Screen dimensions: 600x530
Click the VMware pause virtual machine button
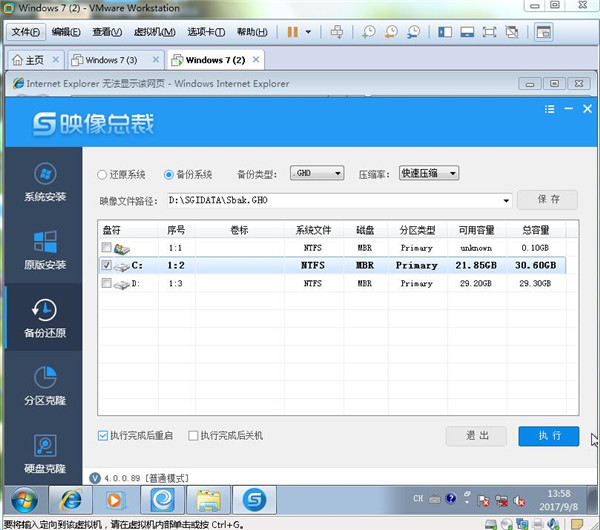coord(292,32)
